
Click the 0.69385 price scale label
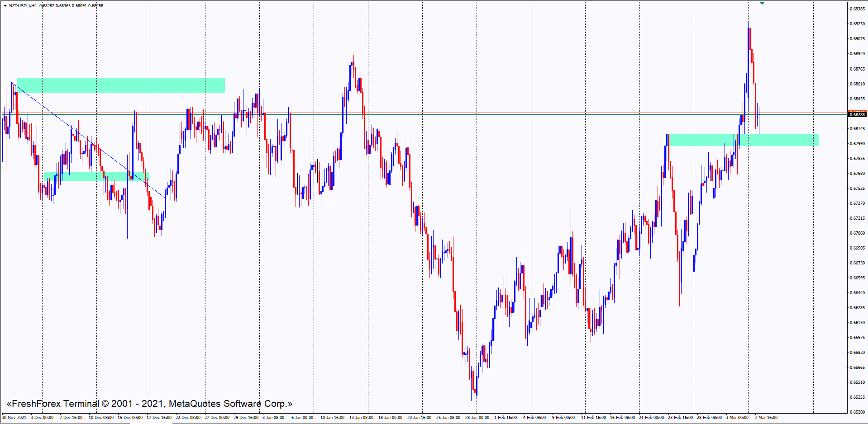point(857,9)
